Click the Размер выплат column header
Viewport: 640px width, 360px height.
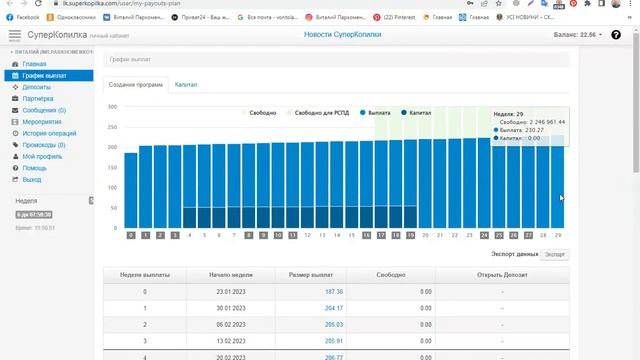(311, 275)
